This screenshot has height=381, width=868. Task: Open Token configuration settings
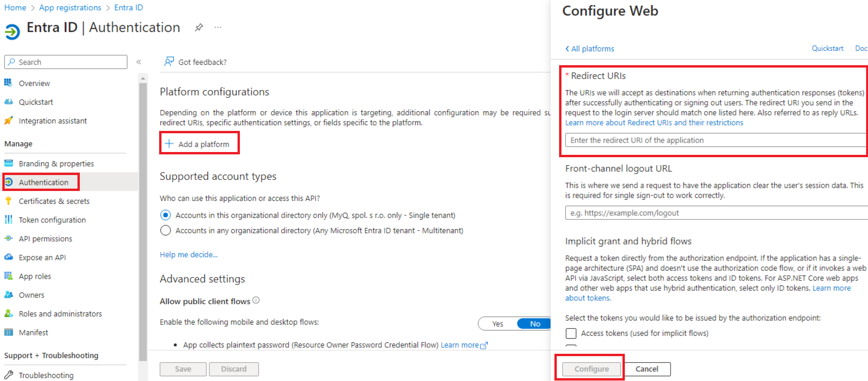(52, 220)
